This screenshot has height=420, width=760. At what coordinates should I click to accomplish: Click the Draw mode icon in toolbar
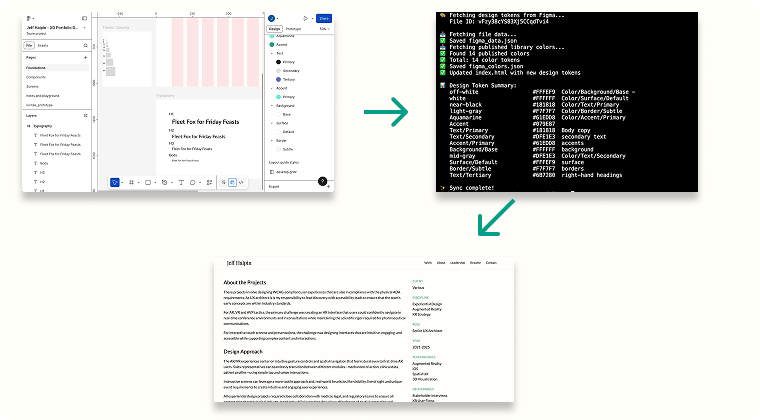[x=223, y=183]
